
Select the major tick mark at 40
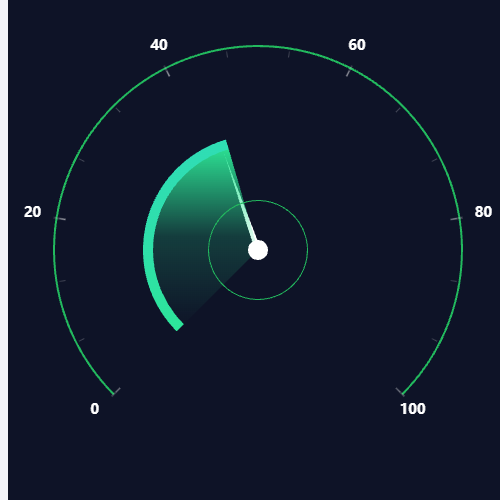pos(168,71)
